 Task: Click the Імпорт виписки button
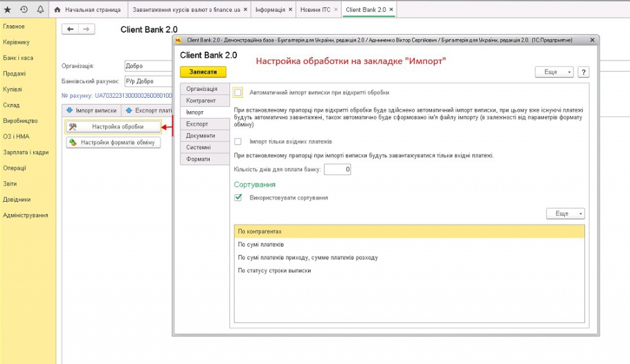tap(92, 110)
